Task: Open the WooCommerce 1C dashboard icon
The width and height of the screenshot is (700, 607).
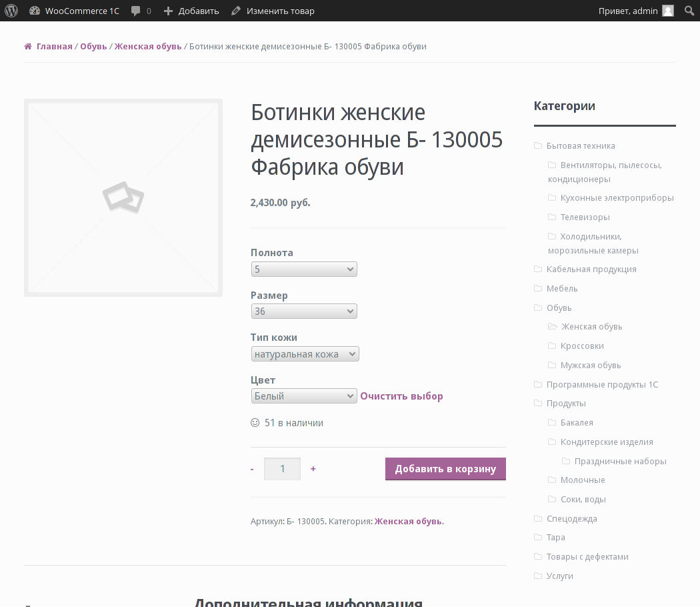Action: click(x=35, y=11)
